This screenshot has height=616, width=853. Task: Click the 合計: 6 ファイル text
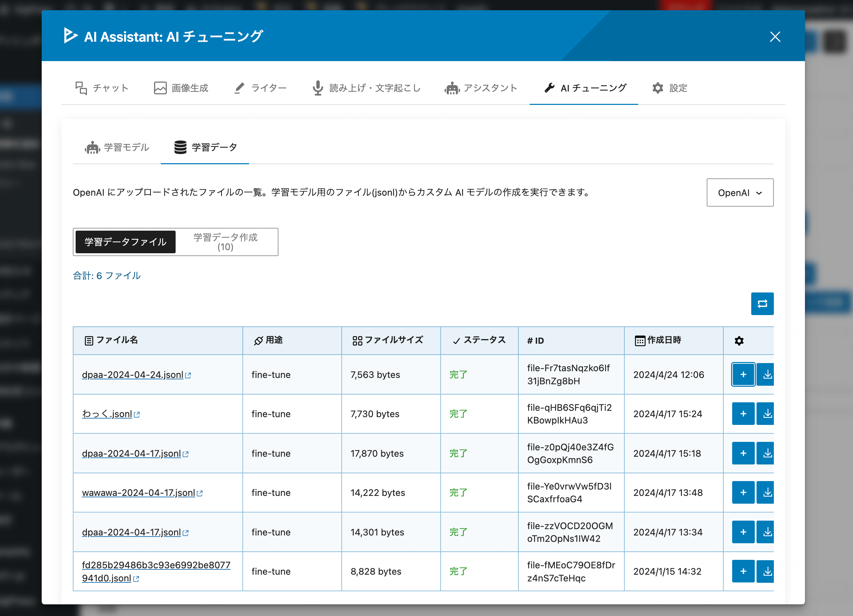point(107,276)
